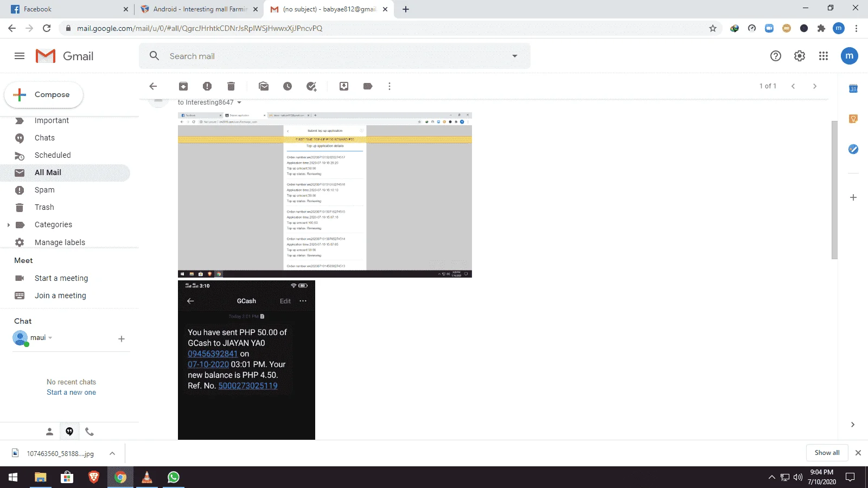This screenshot has height=488, width=868.
Task: Open Google Calendar side panel
Action: [x=853, y=88]
